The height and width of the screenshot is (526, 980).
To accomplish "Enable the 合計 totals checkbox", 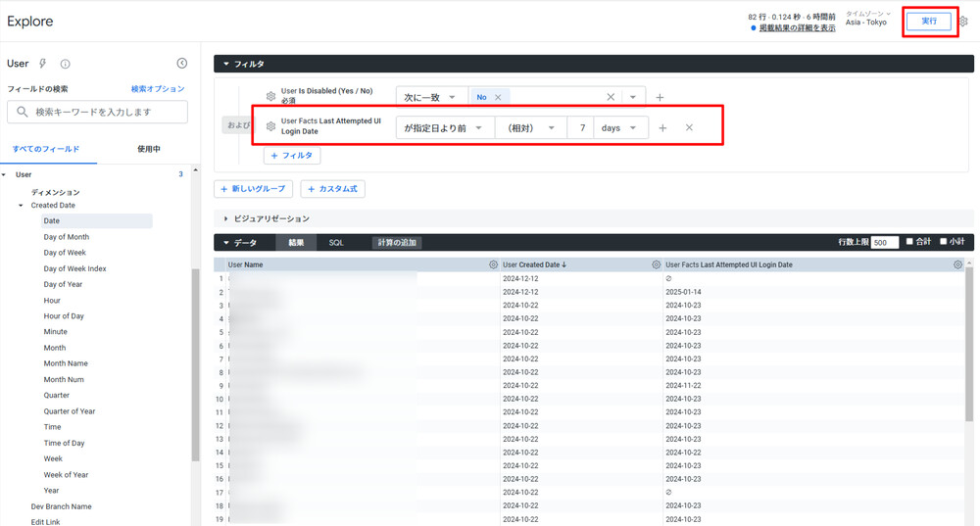I will (x=909, y=242).
